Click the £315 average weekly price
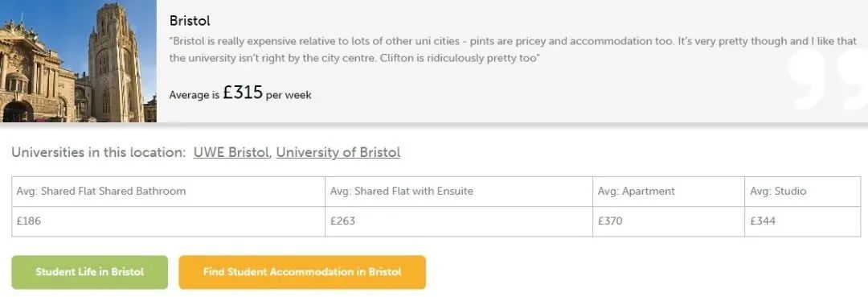The width and height of the screenshot is (868, 297). coord(243,93)
